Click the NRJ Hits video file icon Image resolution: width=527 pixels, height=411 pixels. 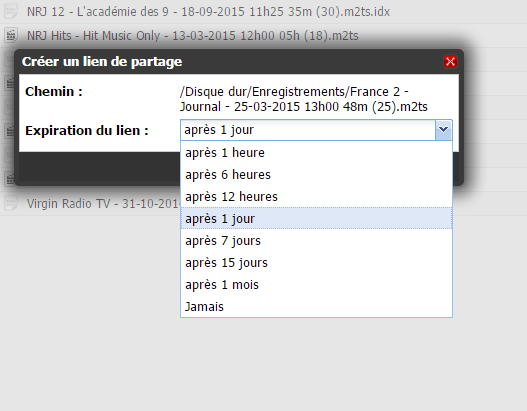tap(11, 35)
